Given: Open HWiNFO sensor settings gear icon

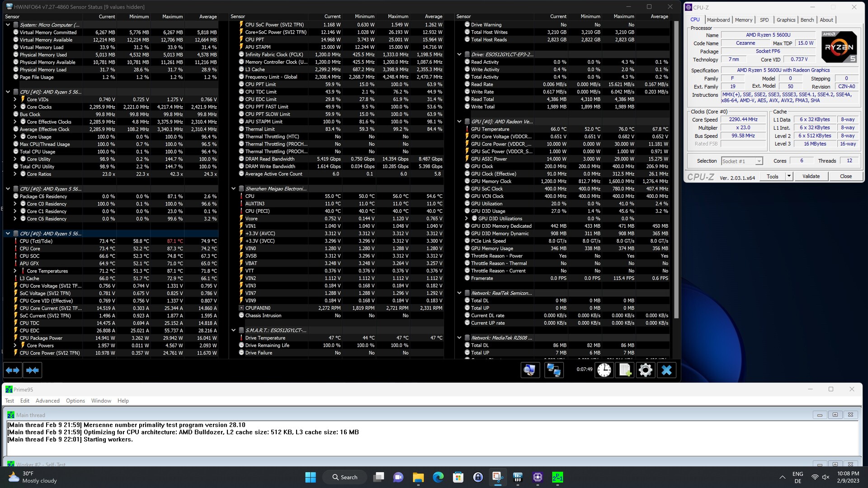Looking at the screenshot, I should click(645, 370).
